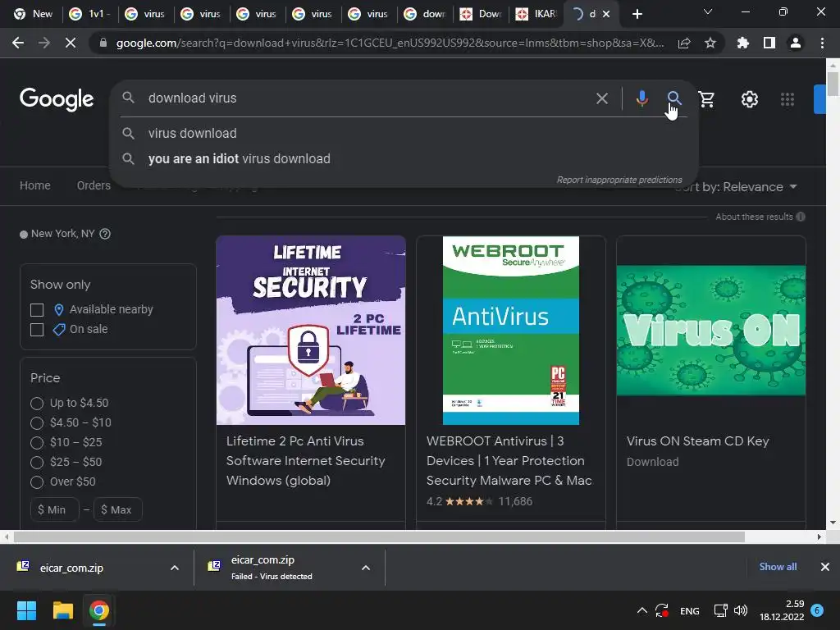Viewport: 840px width, 630px height.
Task: Go to Shopping Orders
Action: click(94, 185)
